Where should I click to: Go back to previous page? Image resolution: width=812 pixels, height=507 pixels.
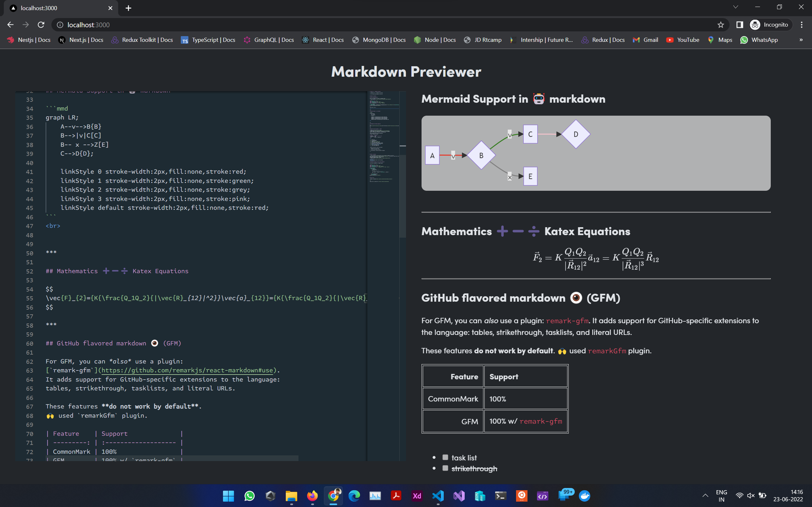click(10, 25)
